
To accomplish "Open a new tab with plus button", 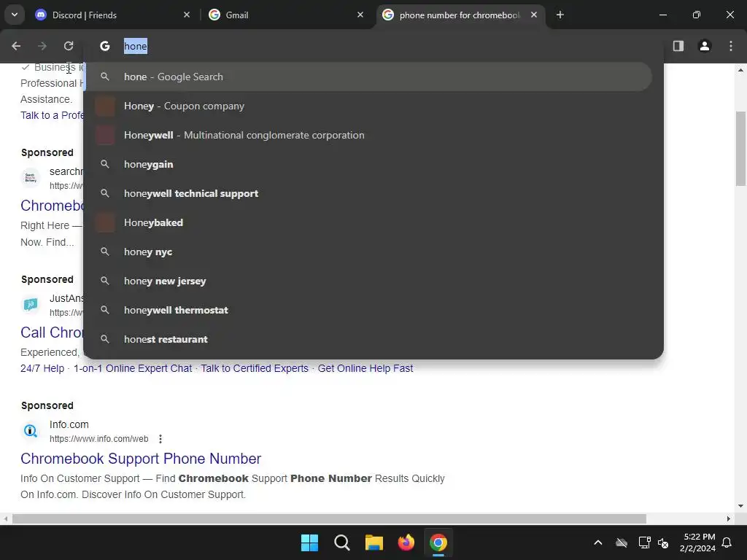I will pyautogui.click(x=560, y=15).
